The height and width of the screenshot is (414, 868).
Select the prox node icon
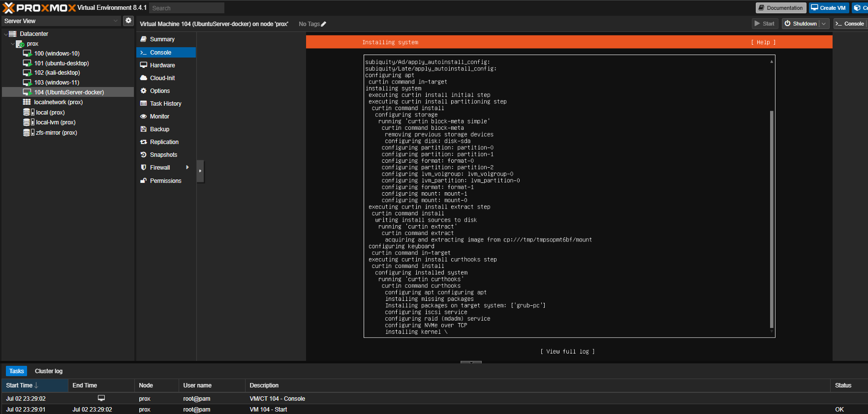pyautogui.click(x=20, y=44)
